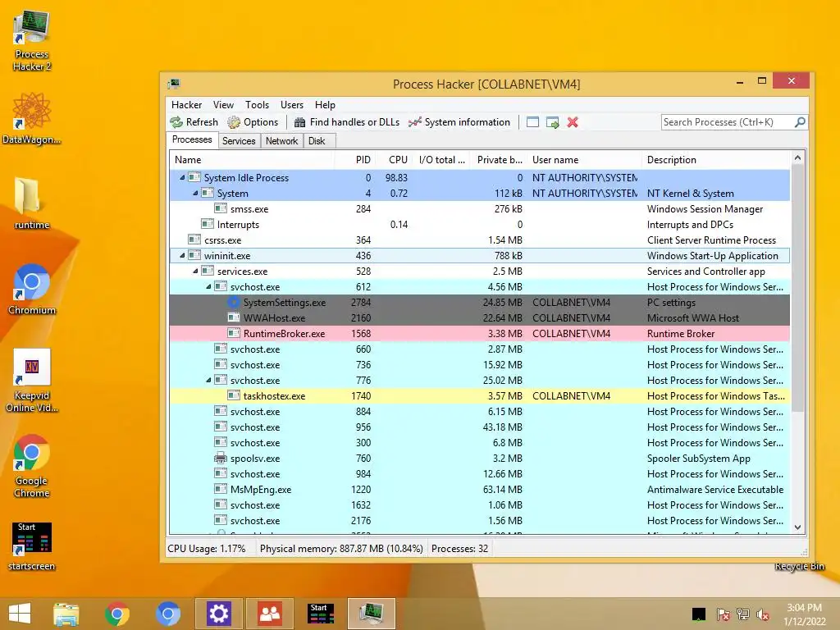Sort by the CPU column header
Screen dimensions: 840x630
pos(395,160)
